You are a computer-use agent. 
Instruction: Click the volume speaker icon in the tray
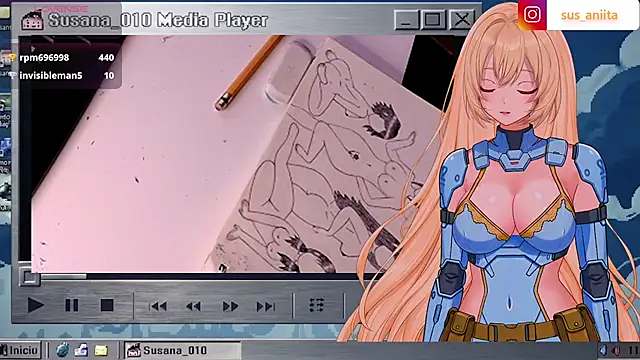point(603,350)
